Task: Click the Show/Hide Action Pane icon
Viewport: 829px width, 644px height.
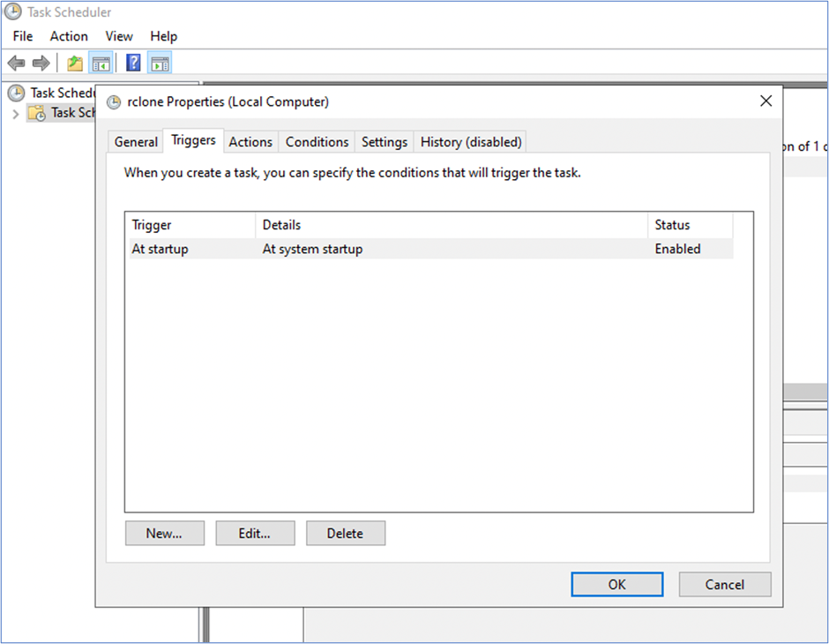Action: coord(160,63)
